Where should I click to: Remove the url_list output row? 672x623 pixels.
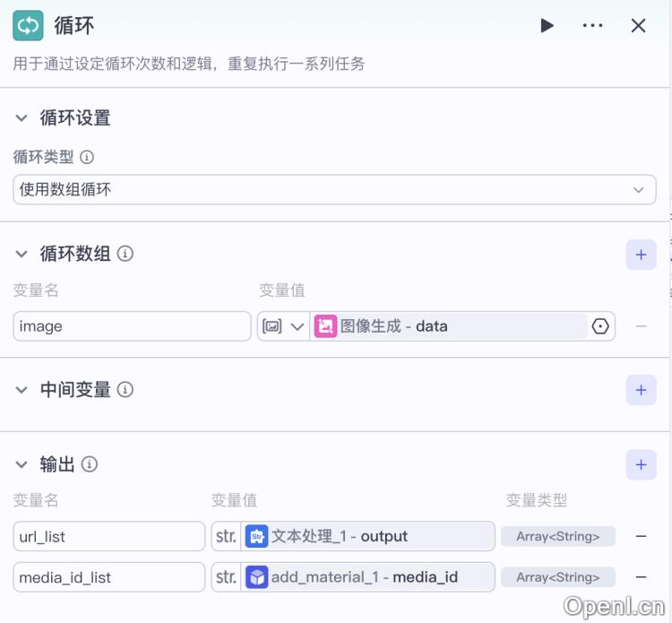pos(642,536)
